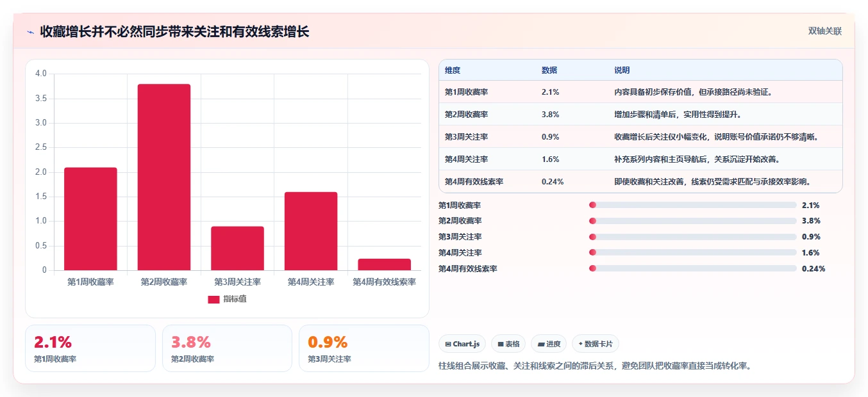Click the 第4周有效线索率 progress list label
The width and height of the screenshot is (868, 397).
click(x=467, y=269)
